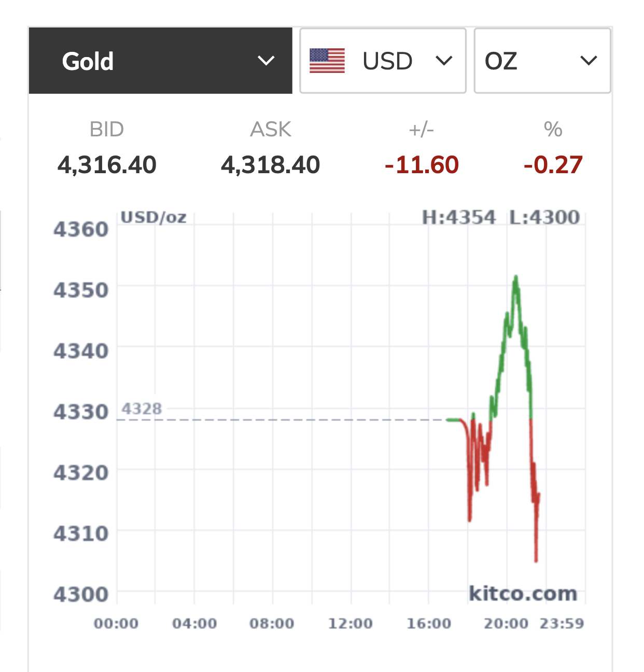Image resolution: width=644 pixels, height=672 pixels.
Task: Click the kitco.com watermark link
Action: (x=523, y=593)
